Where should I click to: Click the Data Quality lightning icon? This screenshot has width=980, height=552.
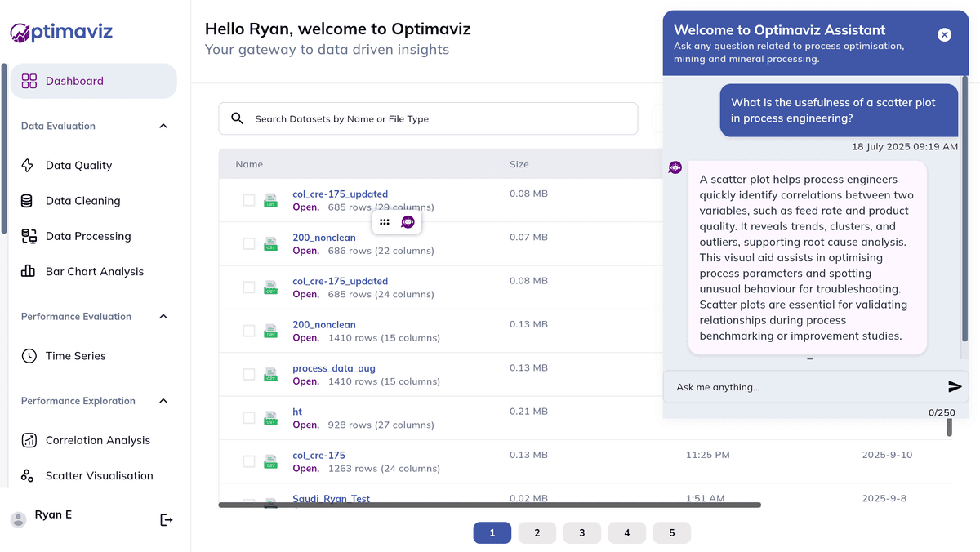[28, 166]
